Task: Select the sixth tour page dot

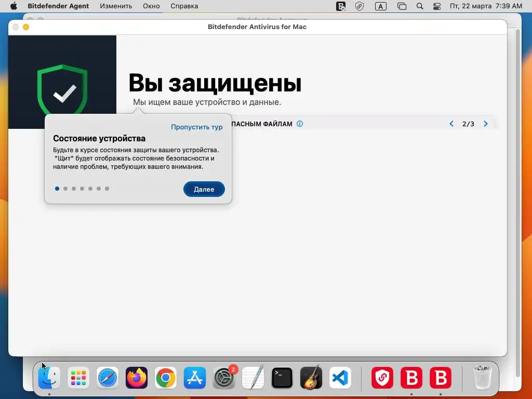Action: 99,189
